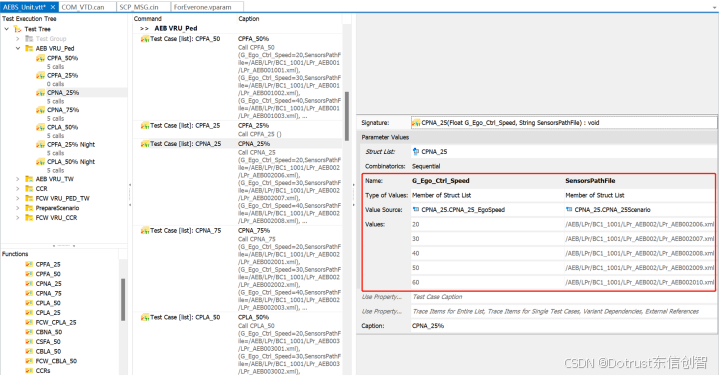The height and width of the screenshot is (376, 719).
Task: Expand the FCW VRU_CCR folder
Action: [x=18, y=217]
